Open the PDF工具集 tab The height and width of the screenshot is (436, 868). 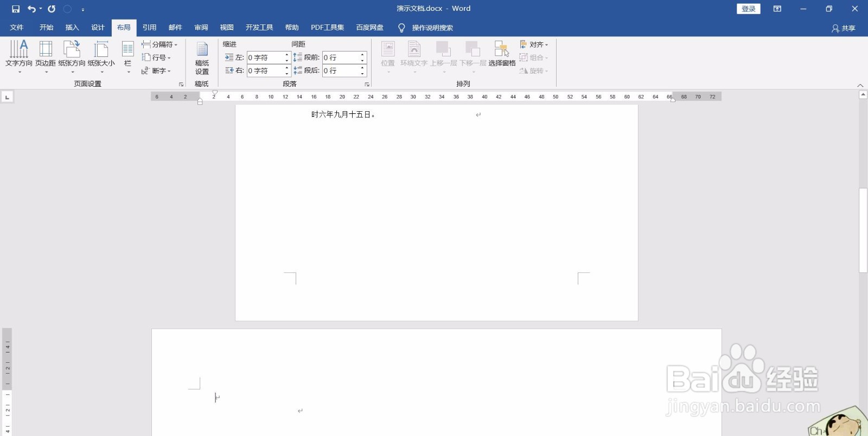tap(327, 28)
